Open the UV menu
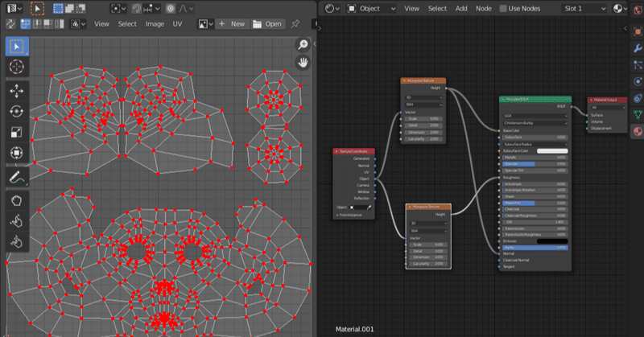The image size is (644, 337). (x=177, y=24)
